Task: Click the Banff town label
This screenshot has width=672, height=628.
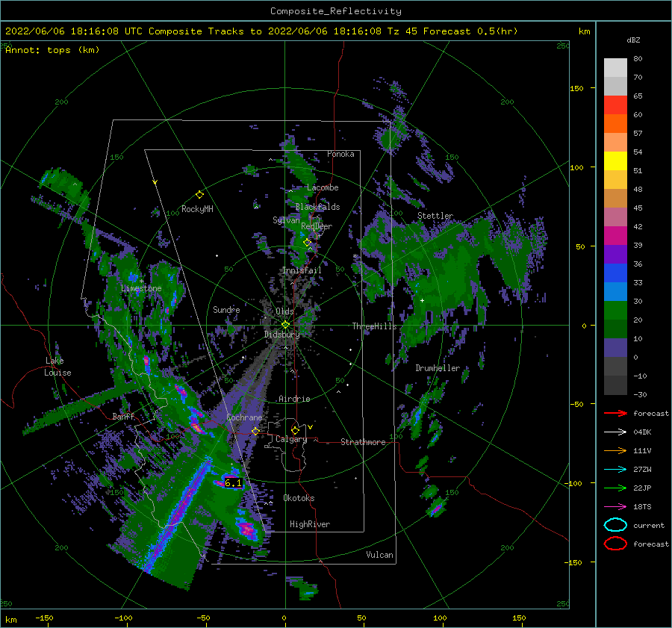Action: (x=123, y=416)
